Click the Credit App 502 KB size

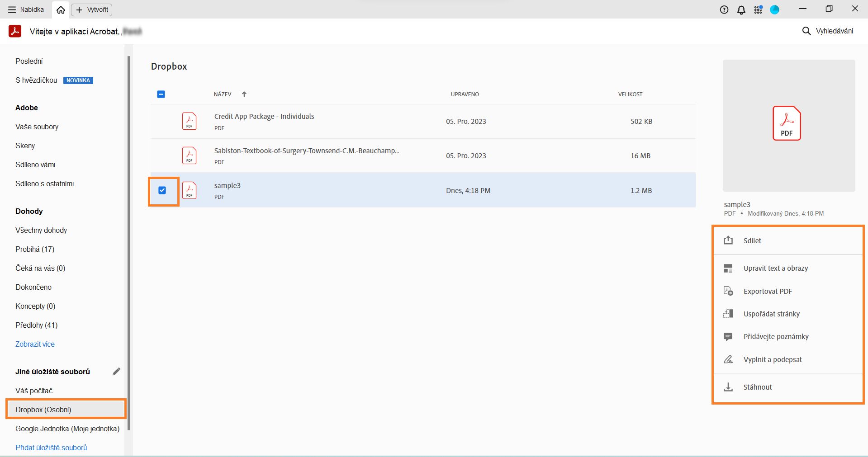tap(641, 121)
